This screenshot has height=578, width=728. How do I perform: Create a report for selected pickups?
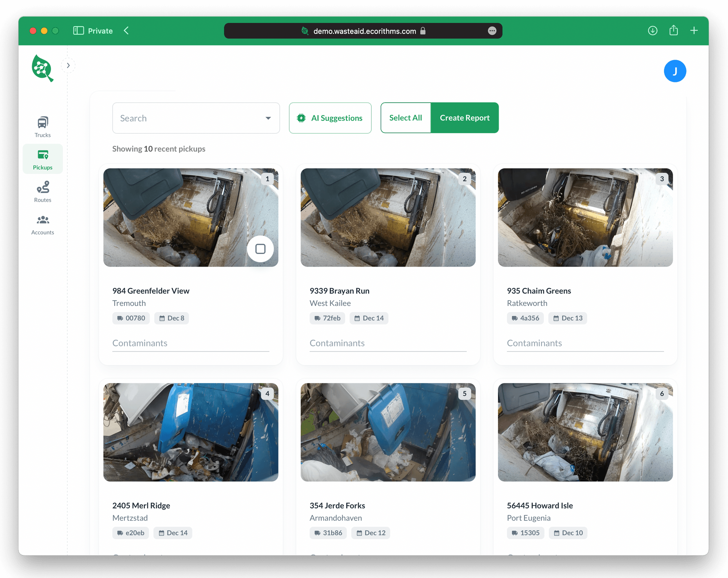pos(464,118)
